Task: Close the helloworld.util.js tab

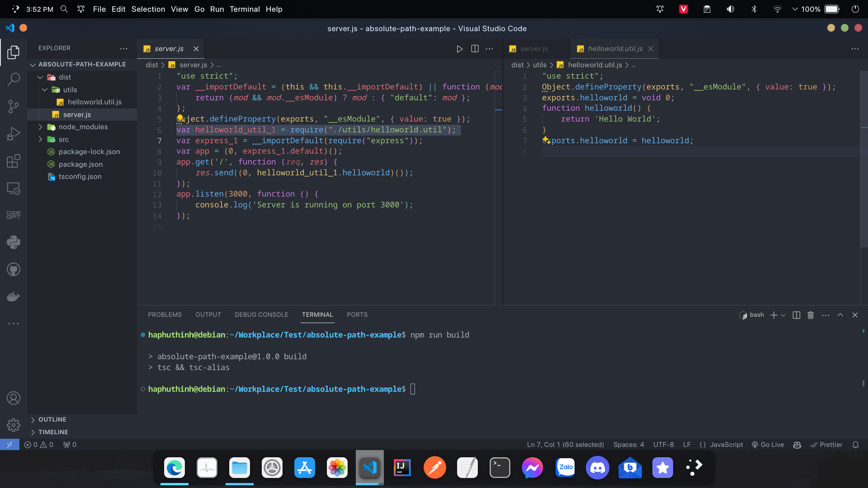Action: 651,49
